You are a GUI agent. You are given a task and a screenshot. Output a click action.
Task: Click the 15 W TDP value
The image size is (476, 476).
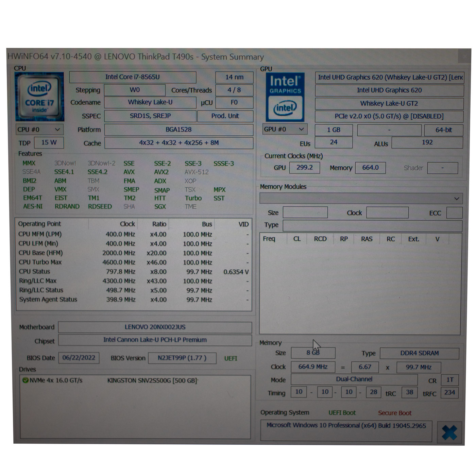[x=49, y=142]
